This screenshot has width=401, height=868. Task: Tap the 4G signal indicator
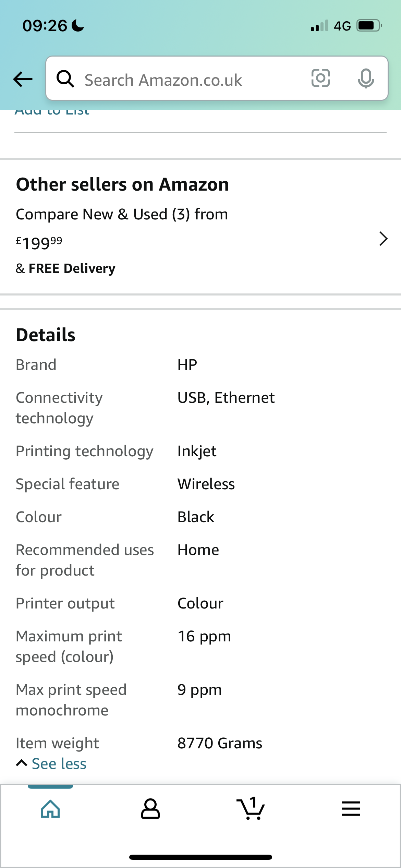(342, 26)
